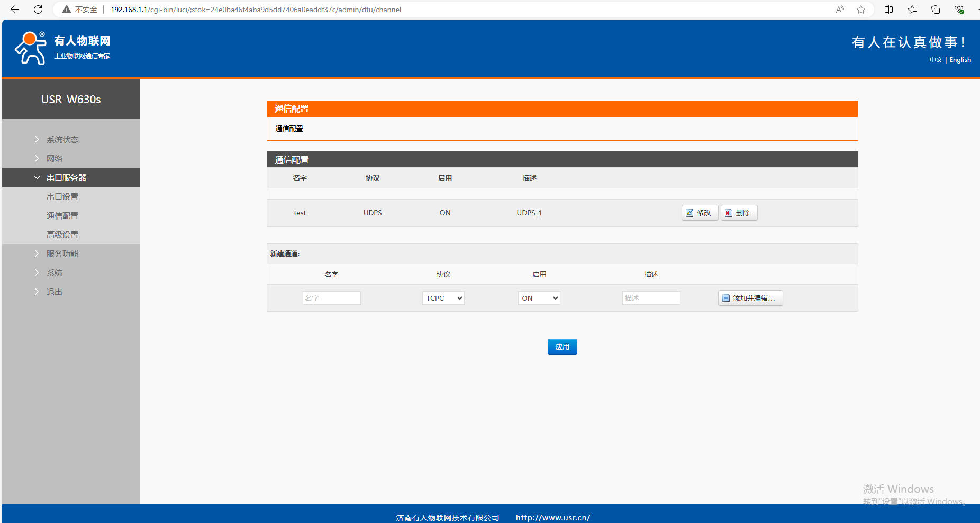
Task: Click the insecure site warning icon
Action: click(67, 10)
